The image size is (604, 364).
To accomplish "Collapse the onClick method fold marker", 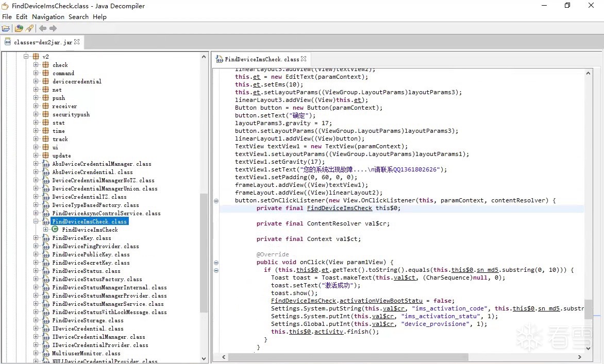I will [x=216, y=263].
